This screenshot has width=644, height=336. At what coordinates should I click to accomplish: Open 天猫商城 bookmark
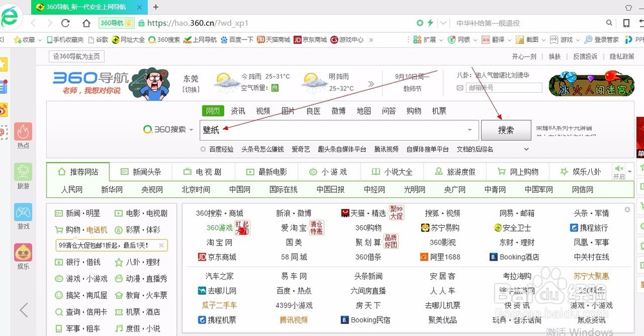(x=274, y=39)
